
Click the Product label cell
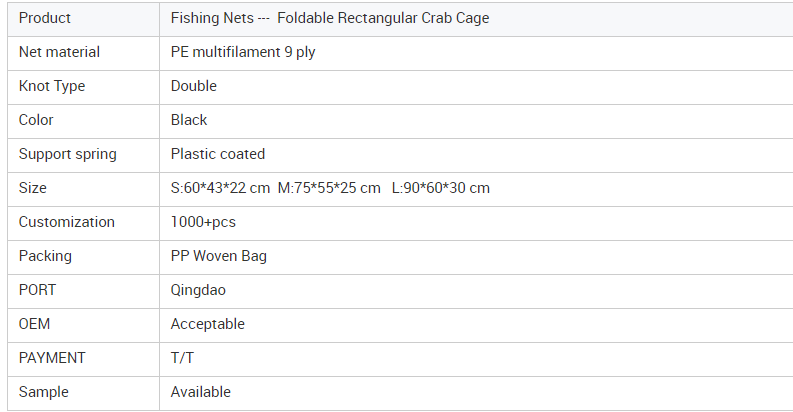[83, 19]
